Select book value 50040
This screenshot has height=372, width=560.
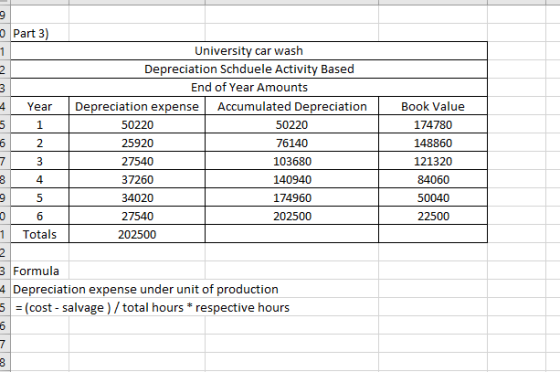pyautogui.click(x=433, y=197)
